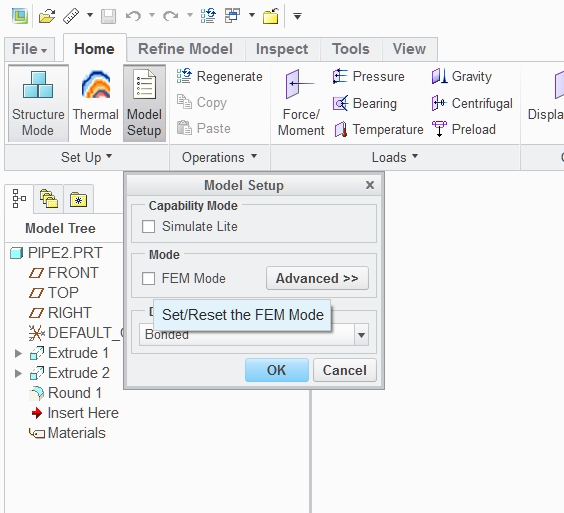Enable the Simulate Lite checkbox
The width and height of the screenshot is (564, 513).
(x=149, y=227)
